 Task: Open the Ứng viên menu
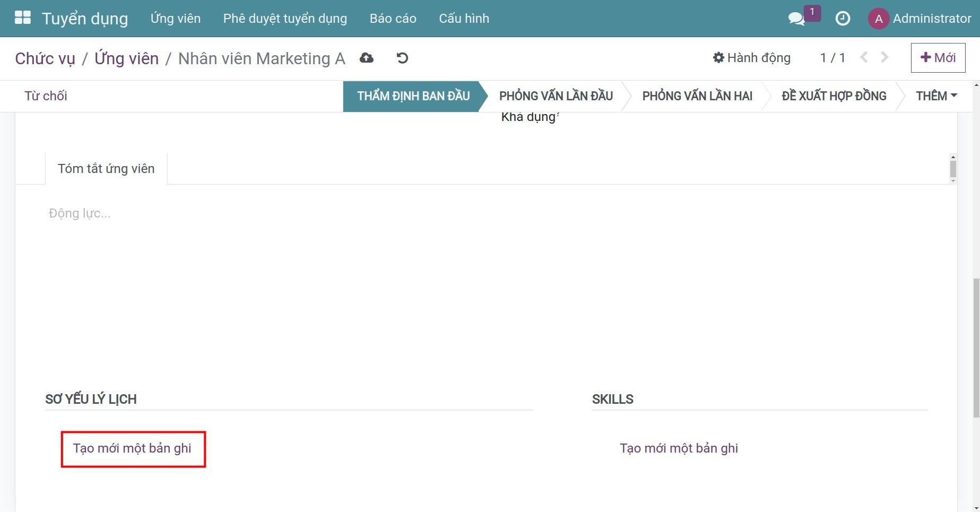pyautogui.click(x=175, y=19)
